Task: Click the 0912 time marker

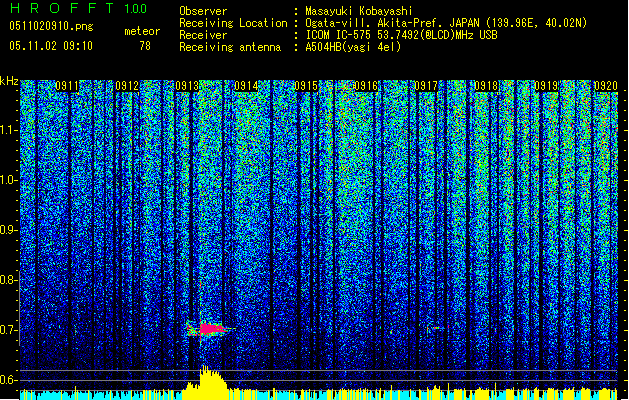Action: [127, 86]
